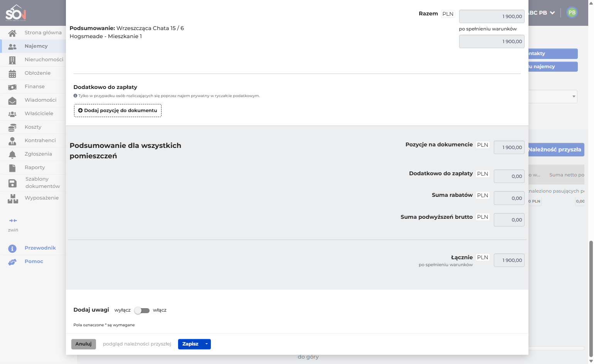Viewport: 594px width, 364px height.
Task: Click the PB user avatar
Action: [x=572, y=13]
